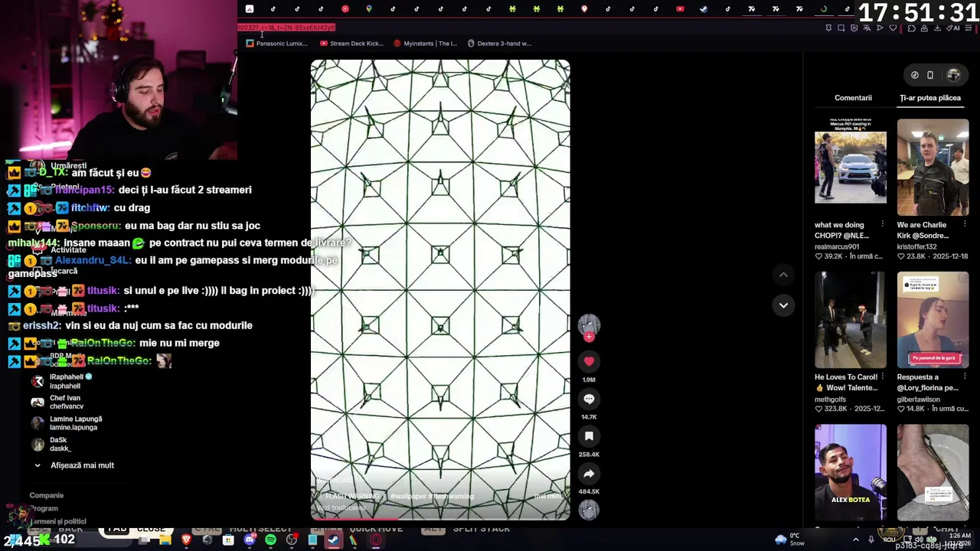Switch to the Google Maps browser tab

[x=368, y=9]
